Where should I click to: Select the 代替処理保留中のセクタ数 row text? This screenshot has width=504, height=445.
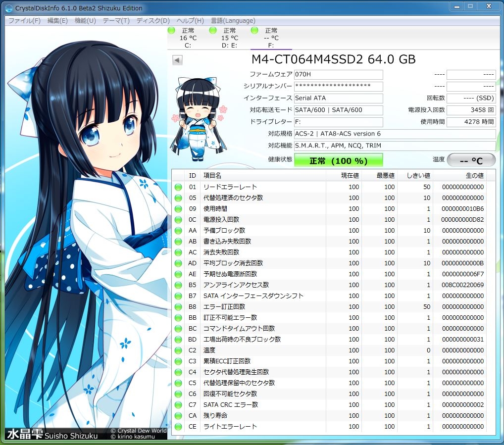click(x=239, y=383)
